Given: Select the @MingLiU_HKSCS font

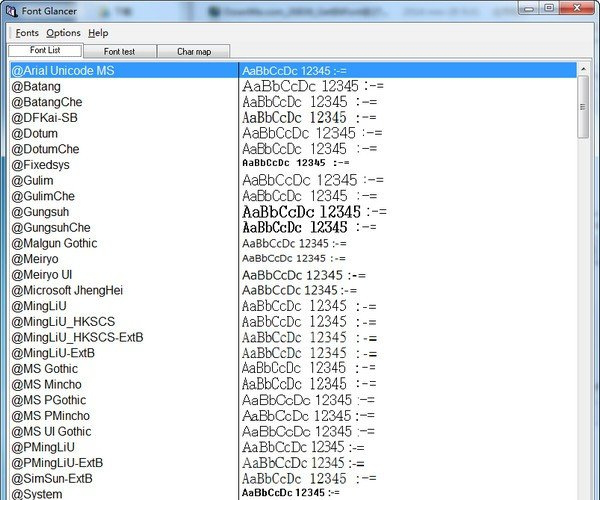Looking at the screenshot, I should [63, 322].
